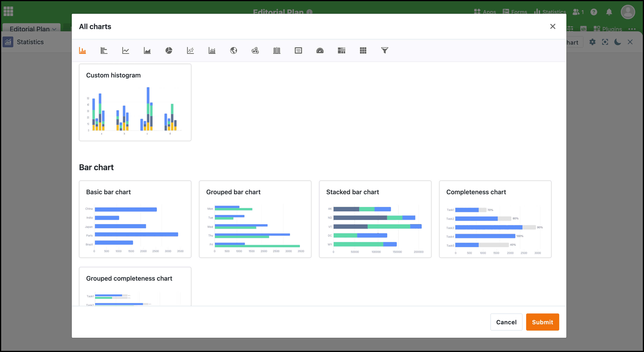Switch to the Forms section

(515, 12)
